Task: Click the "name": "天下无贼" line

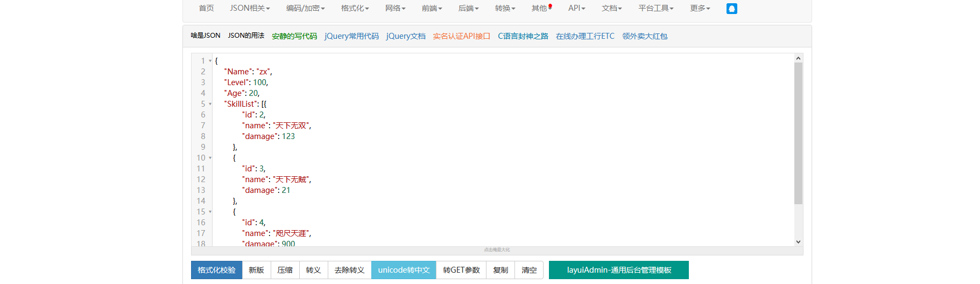Action: 277,179
